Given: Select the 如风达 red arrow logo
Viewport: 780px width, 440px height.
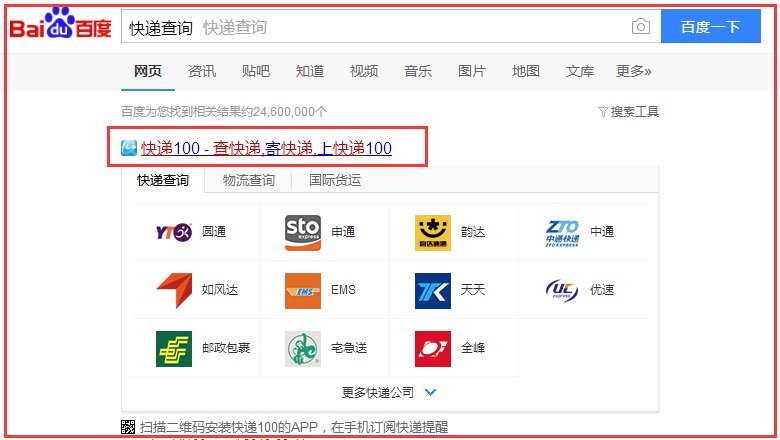Looking at the screenshot, I should 174,290.
